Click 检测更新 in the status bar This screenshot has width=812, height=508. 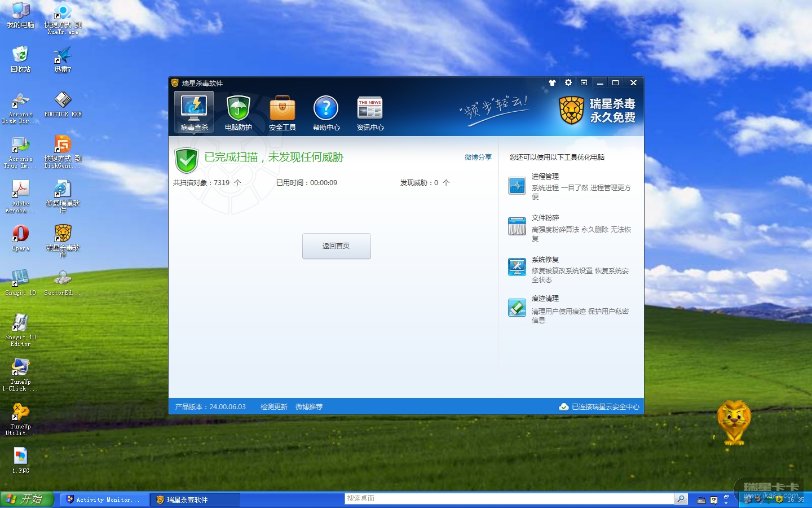pos(274,407)
